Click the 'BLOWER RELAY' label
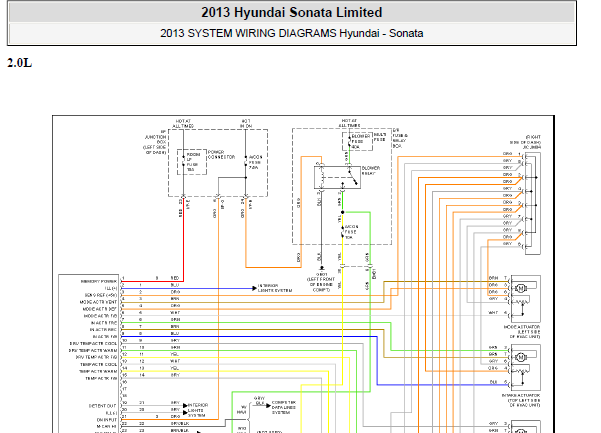 pyautogui.click(x=371, y=171)
